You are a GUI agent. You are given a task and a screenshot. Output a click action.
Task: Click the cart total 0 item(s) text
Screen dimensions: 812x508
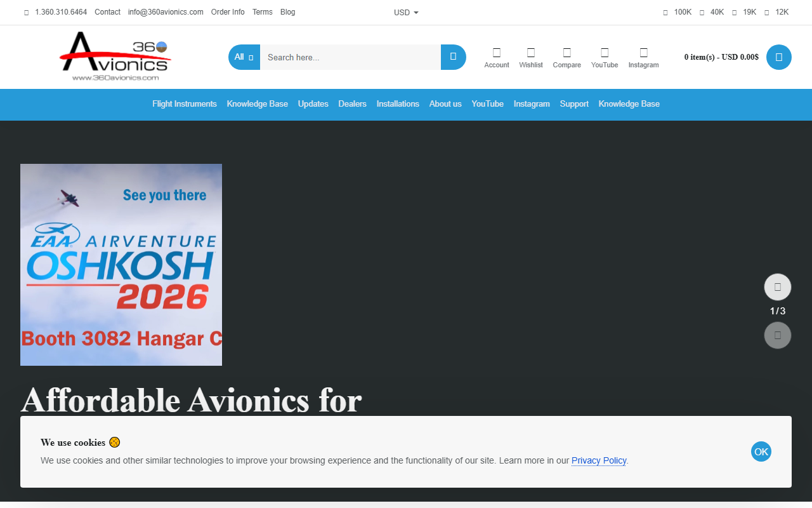click(x=721, y=57)
